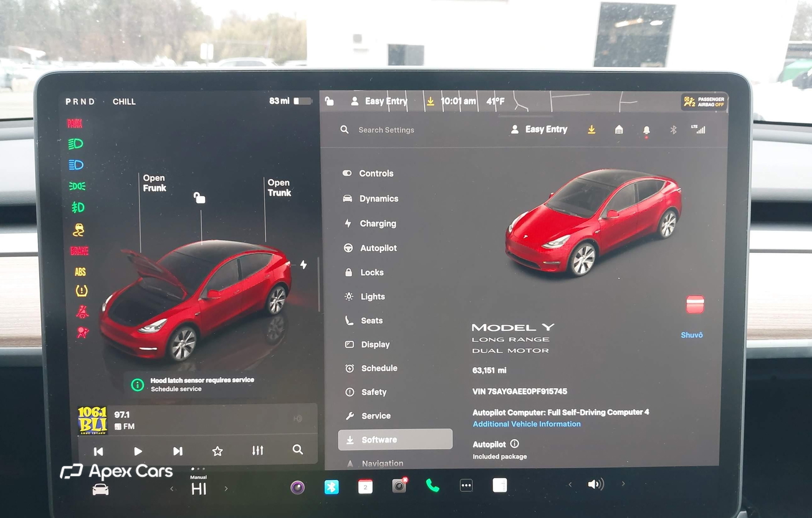The width and height of the screenshot is (812, 518).
Task: Raise temperature with right chevron beside HI
Action: [226, 489]
